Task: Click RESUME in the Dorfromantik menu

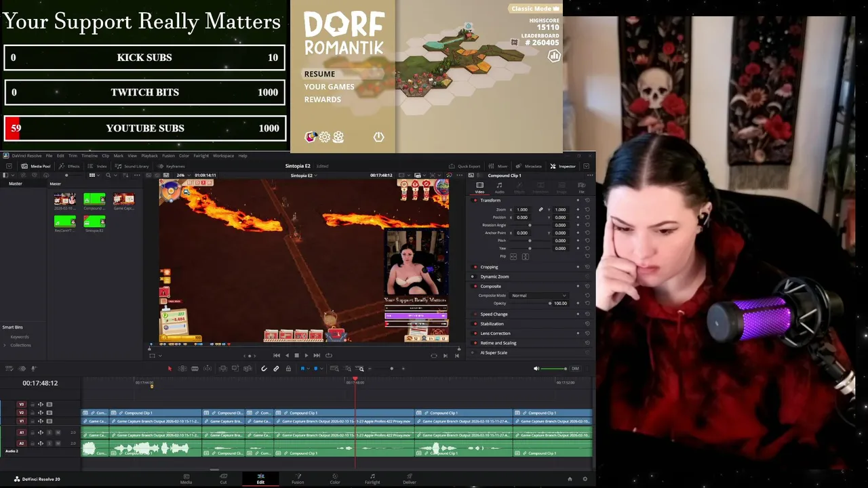Action: click(x=319, y=74)
